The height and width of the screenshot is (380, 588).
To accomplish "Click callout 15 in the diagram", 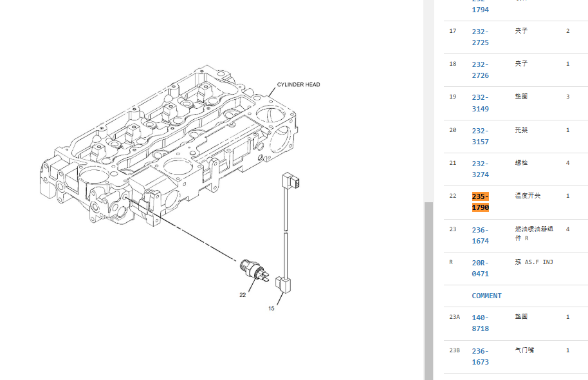I will tap(271, 309).
